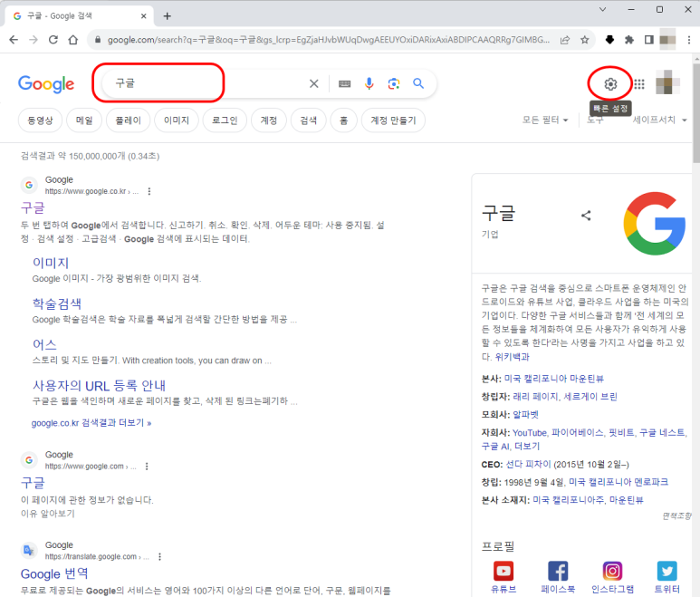Open the 트위터 profile icon
Screen dimensions: 700x597
667,571
